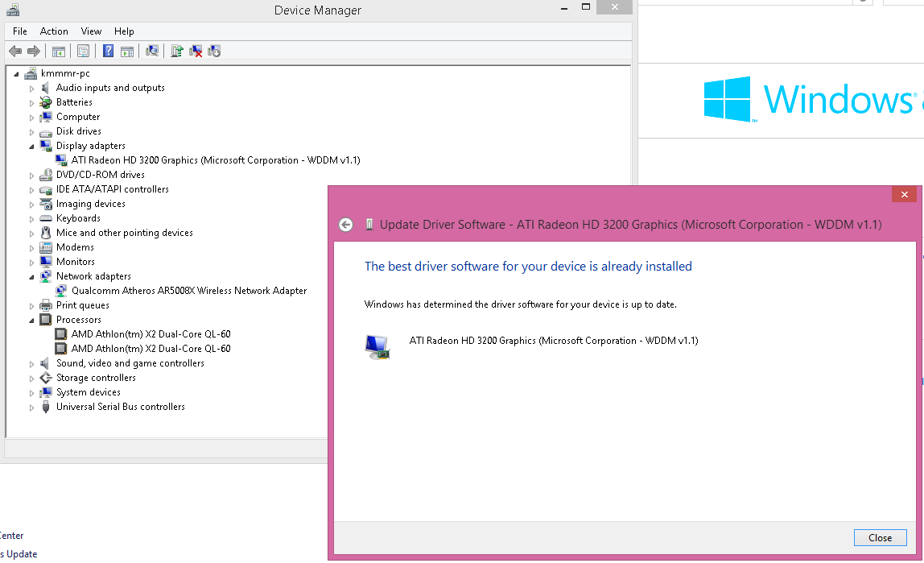Click the Device Manager title bar icon

click(x=12, y=10)
